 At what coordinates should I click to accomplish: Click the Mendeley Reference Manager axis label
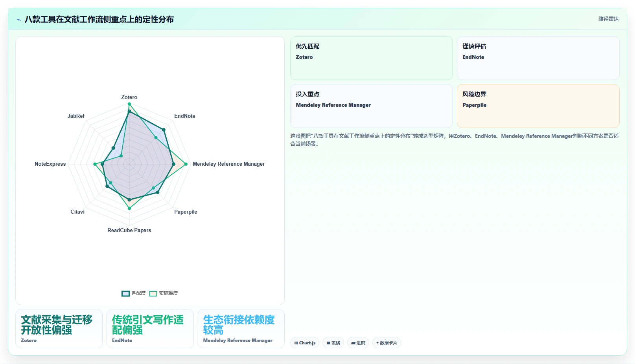229,164
